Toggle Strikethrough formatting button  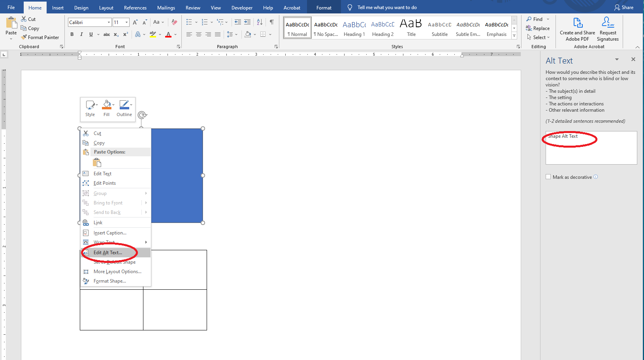(106, 34)
